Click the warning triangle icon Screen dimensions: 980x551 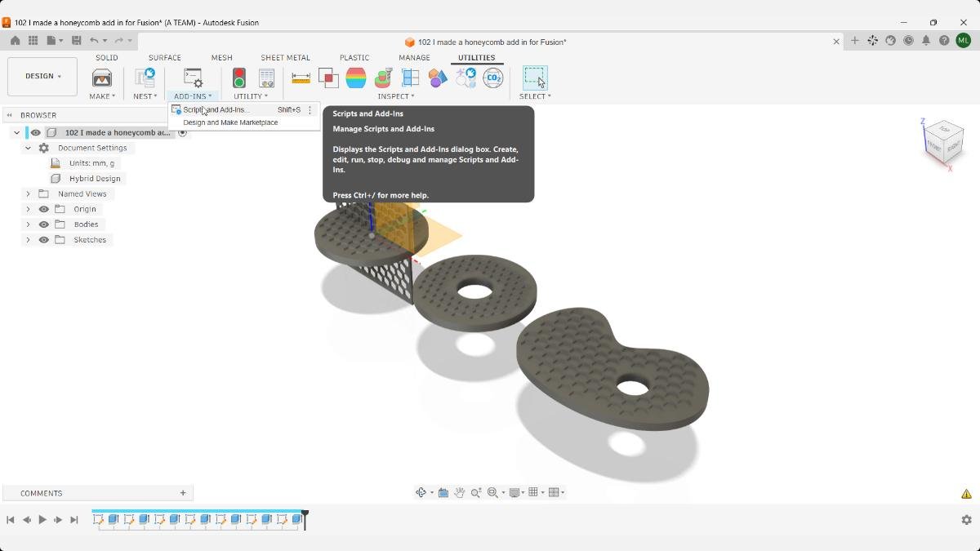coord(966,494)
